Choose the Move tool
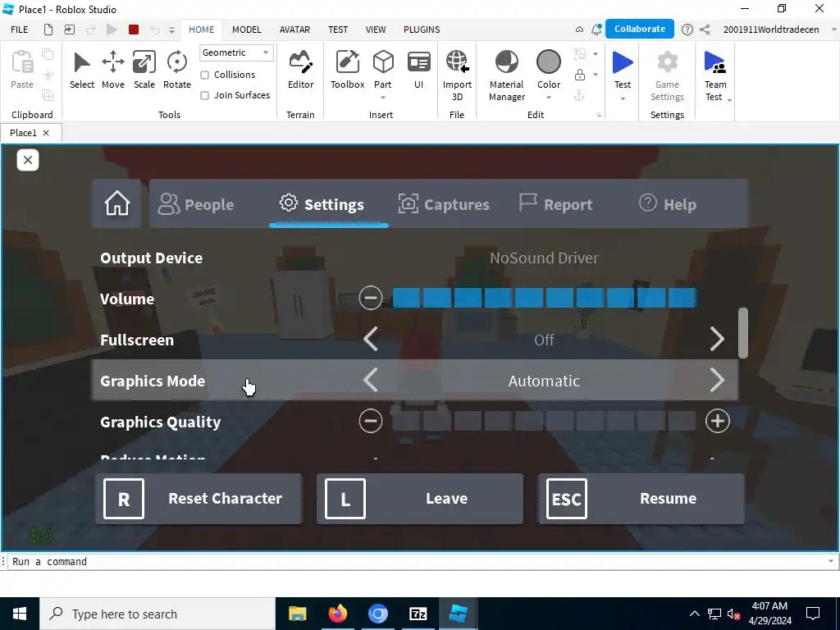Image resolution: width=840 pixels, height=630 pixels. [x=113, y=62]
